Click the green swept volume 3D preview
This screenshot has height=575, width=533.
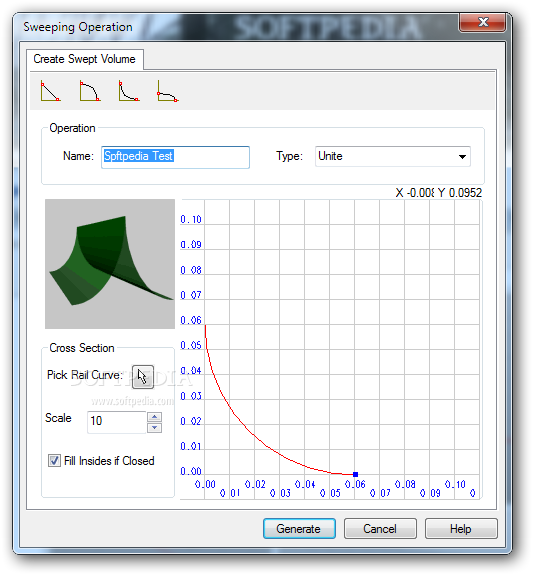[x=110, y=264]
